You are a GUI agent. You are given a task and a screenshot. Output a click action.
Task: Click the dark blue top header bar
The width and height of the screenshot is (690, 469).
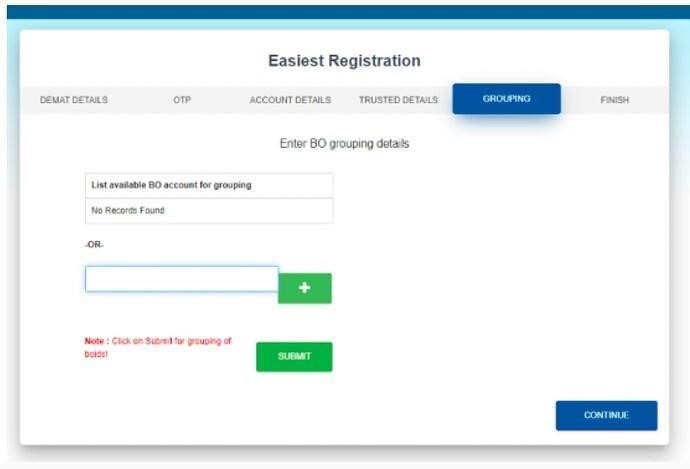[x=349, y=12]
